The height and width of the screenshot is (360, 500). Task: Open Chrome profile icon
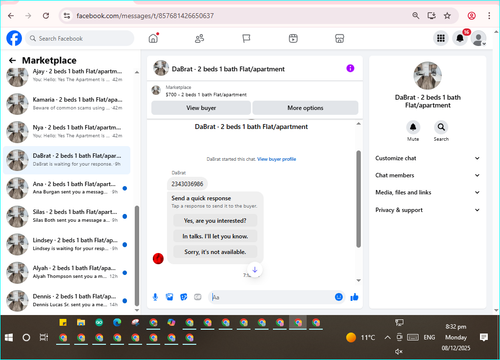(471, 16)
